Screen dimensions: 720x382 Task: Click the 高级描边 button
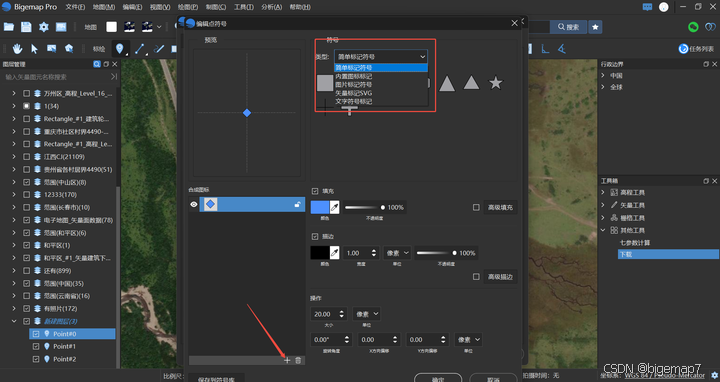tap(500, 277)
